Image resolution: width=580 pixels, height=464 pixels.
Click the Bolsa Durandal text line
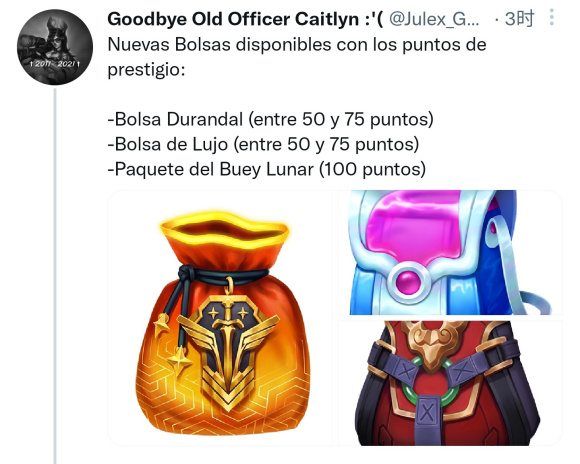[270, 119]
